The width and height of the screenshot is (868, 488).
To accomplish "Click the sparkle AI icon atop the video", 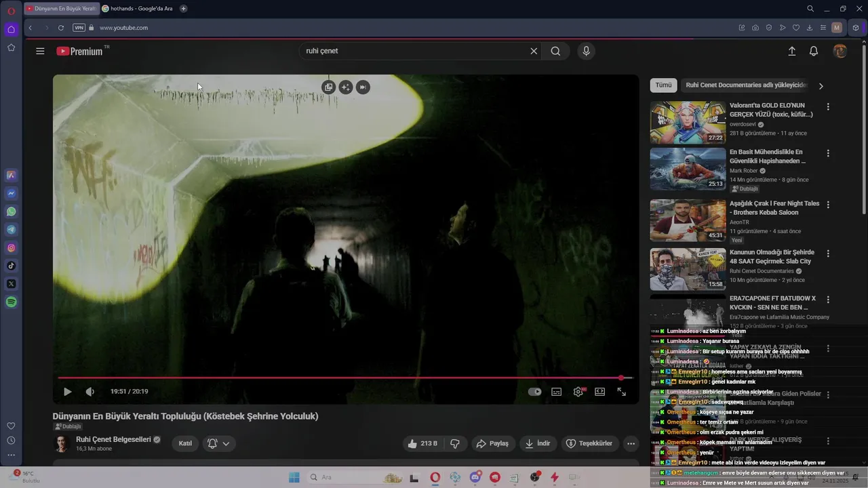I will pyautogui.click(x=346, y=87).
